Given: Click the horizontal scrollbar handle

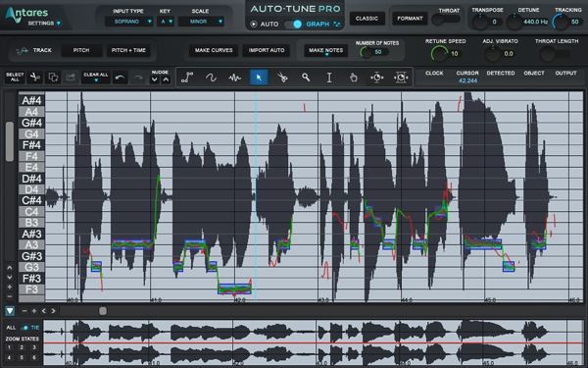Looking at the screenshot, I should [x=103, y=311].
